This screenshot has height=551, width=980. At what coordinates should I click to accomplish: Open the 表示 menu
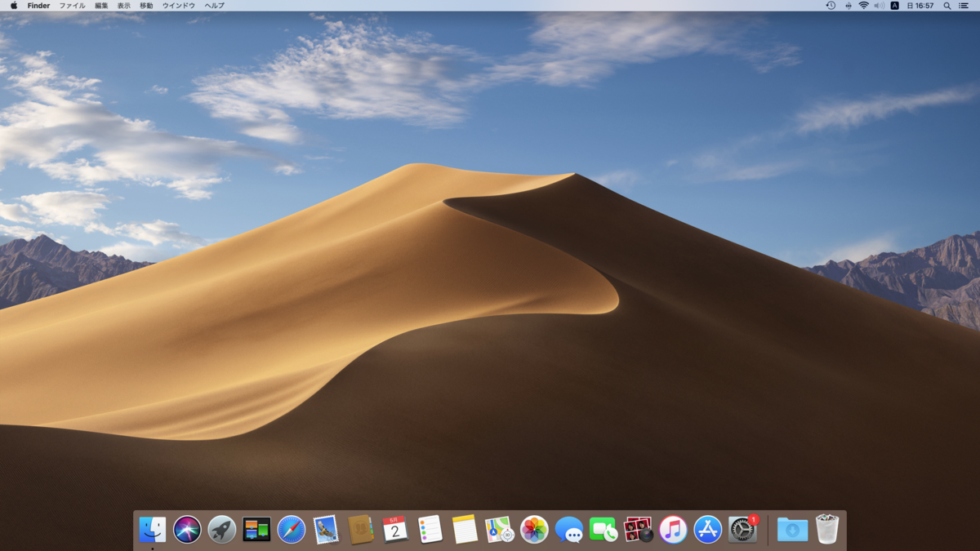(123, 6)
